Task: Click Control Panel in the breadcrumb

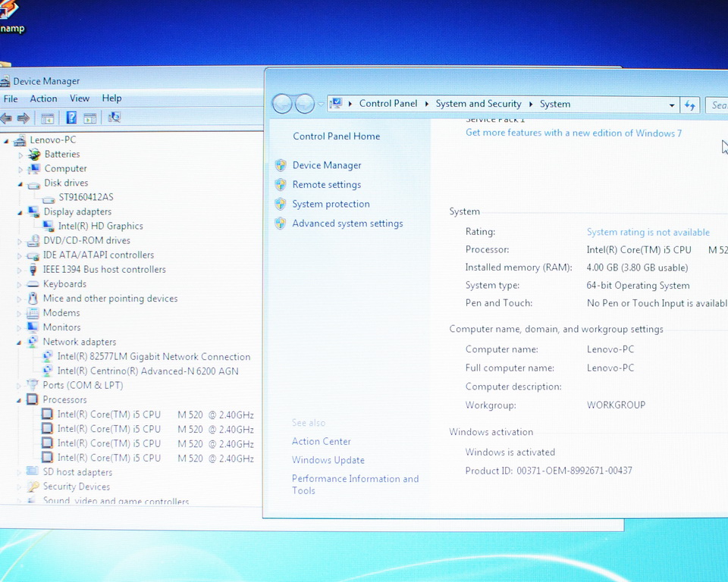Action: pyautogui.click(x=388, y=104)
